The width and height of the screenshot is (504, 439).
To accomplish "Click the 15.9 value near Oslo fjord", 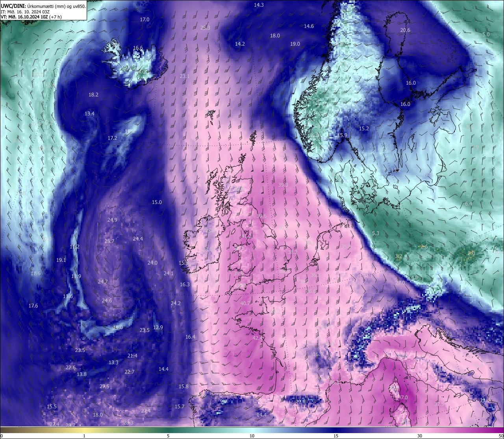I will 343,135.
